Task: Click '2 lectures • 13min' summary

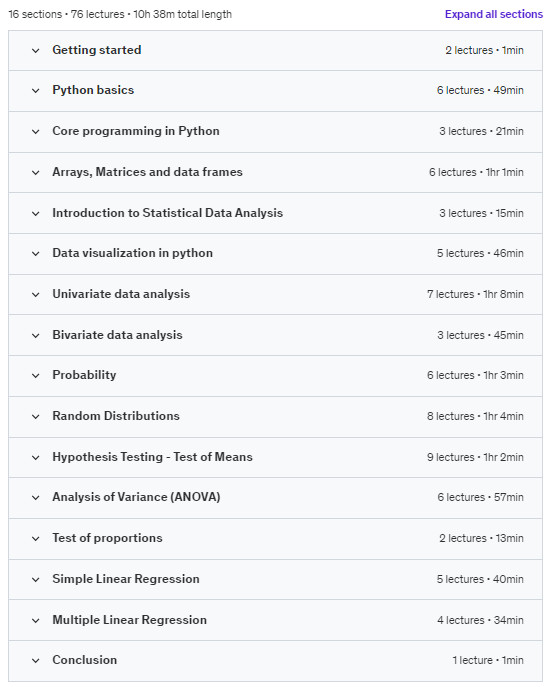Action: (x=481, y=538)
